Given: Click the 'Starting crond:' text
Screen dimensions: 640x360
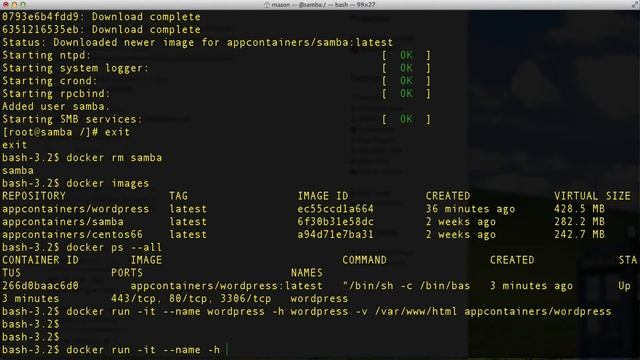Looking at the screenshot, I should pyautogui.click(x=49, y=81).
